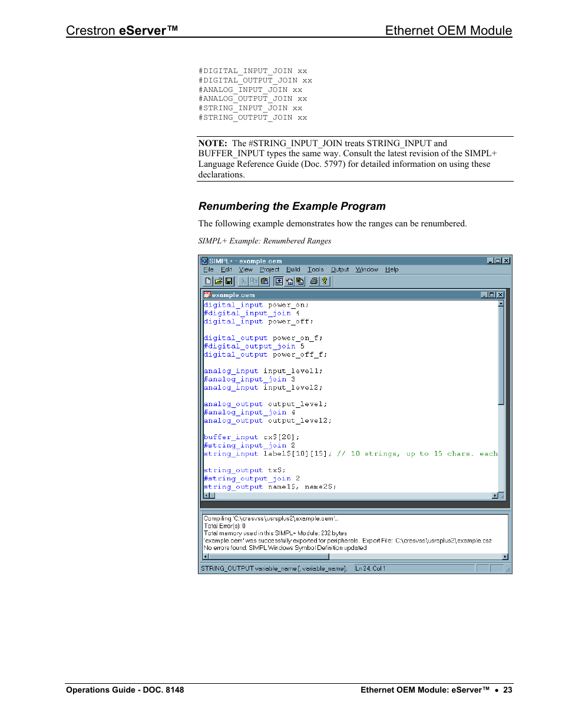Open the View menu

click(x=246, y=269)
